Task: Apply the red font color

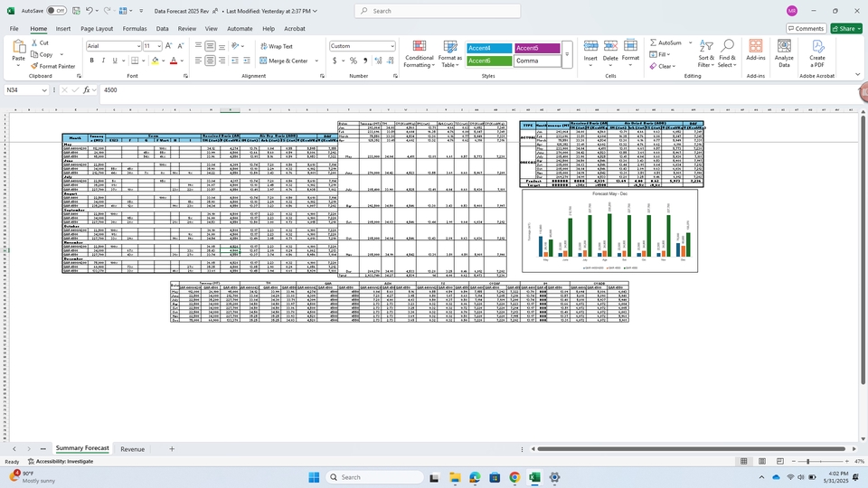Action: [x=174, y=61]
